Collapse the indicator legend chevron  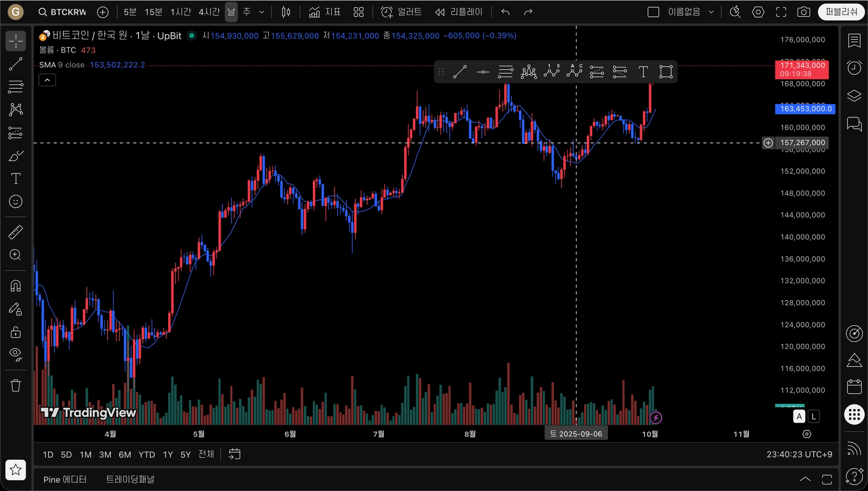point(47,80)
